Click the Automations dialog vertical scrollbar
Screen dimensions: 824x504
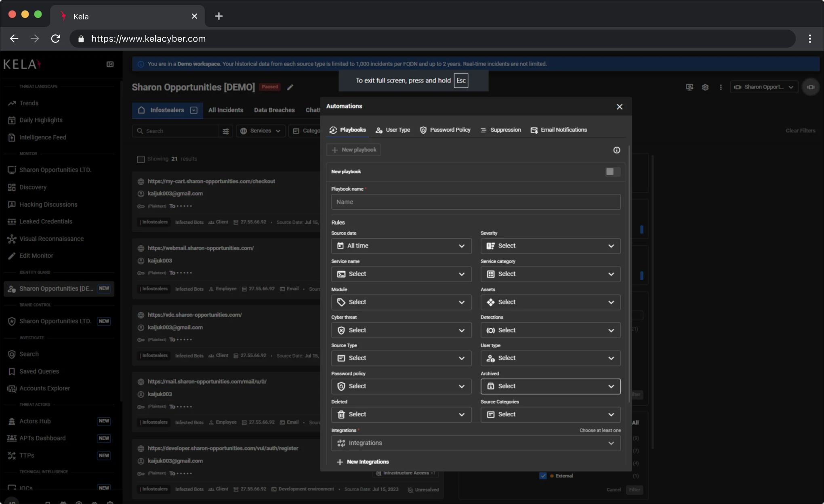pyautogui.click(x=629, y=275)
